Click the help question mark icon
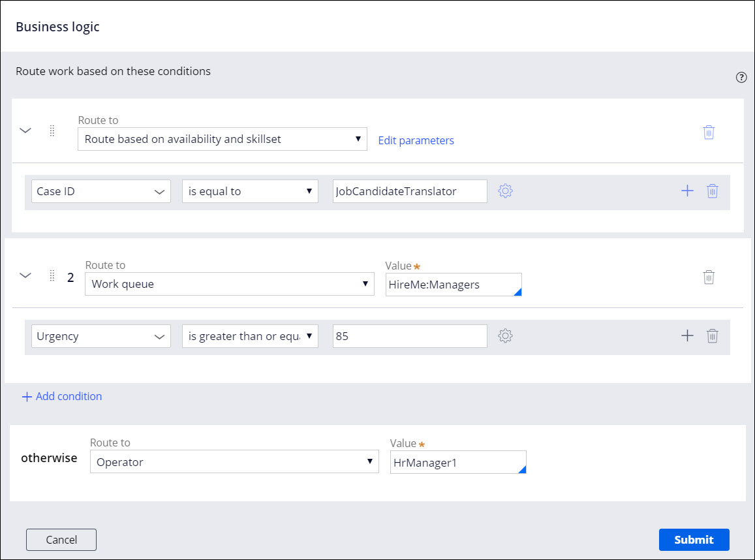 [741, 78]
